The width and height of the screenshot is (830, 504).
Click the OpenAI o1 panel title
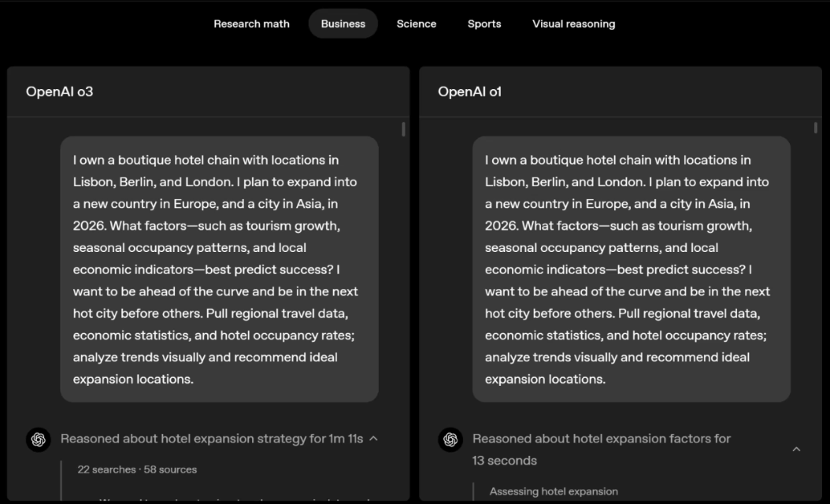coord(470,91)
